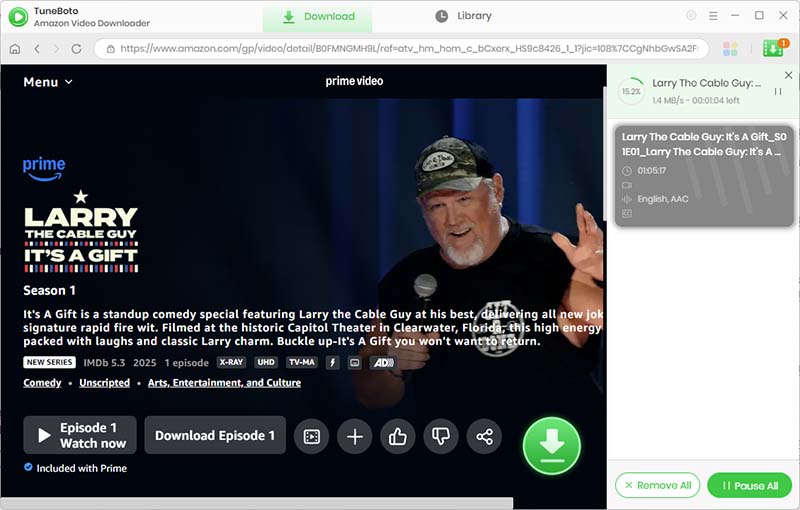
Task: Go to browser home page icon
Action: coord(15,49)
